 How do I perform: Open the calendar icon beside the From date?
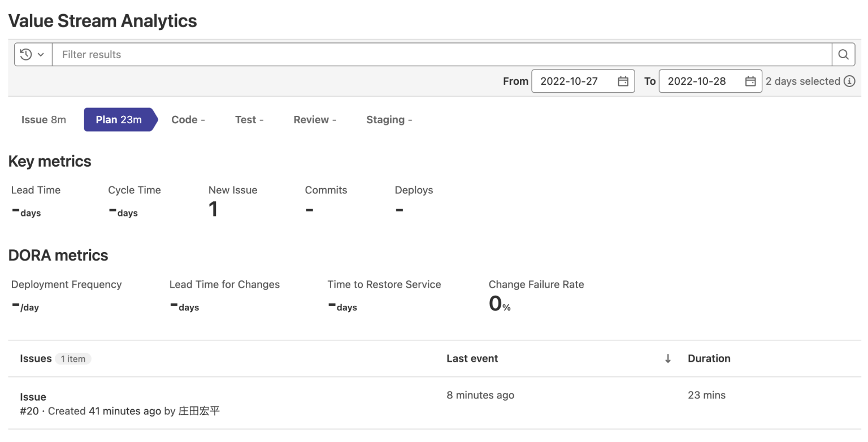click(624, 81)
